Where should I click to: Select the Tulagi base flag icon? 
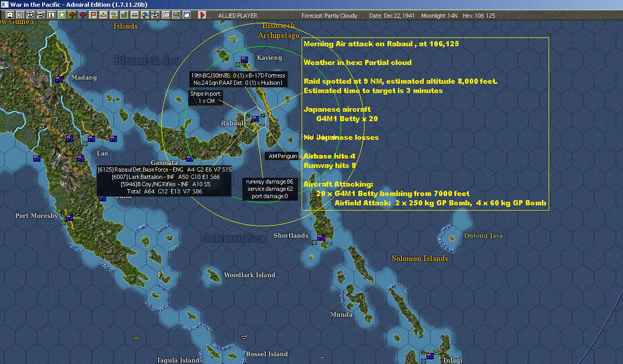tap(430, 356)
